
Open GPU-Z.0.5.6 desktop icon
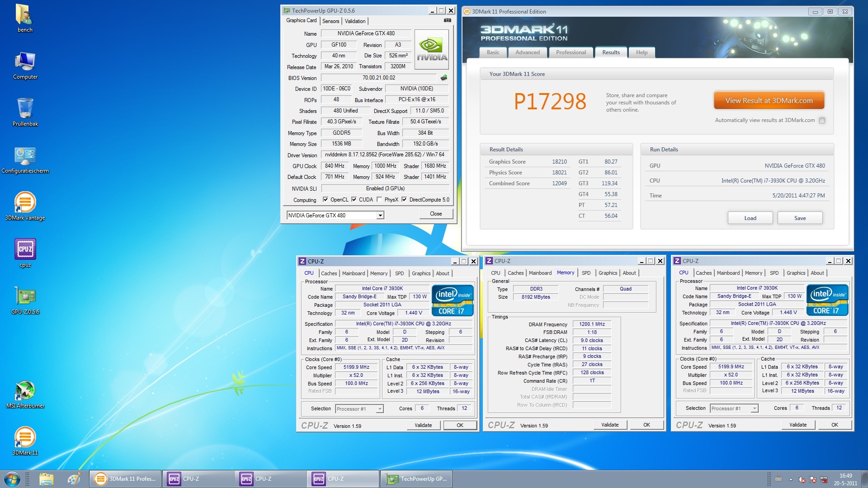click(x=25, y=297)
